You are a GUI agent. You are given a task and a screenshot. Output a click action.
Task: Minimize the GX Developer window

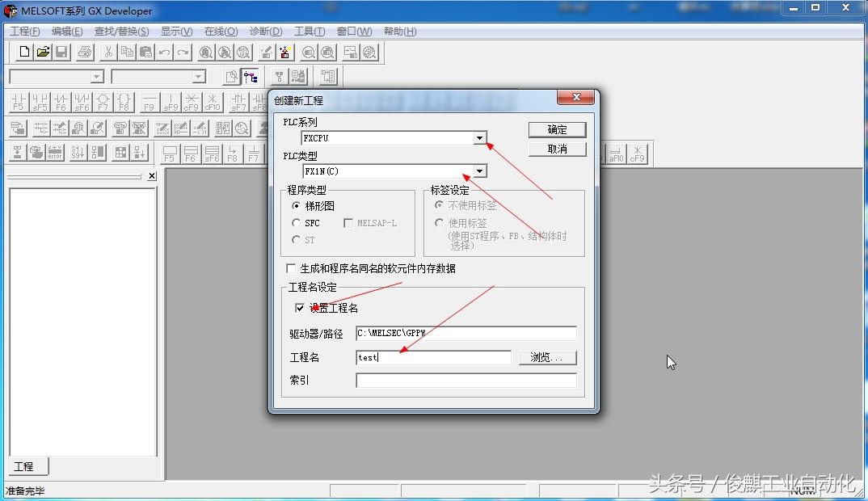(794, 8)
